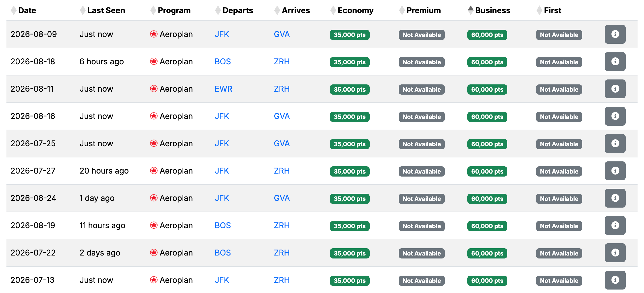
Task: Click the sort arrow beside the Economy header
Action: 333,10
